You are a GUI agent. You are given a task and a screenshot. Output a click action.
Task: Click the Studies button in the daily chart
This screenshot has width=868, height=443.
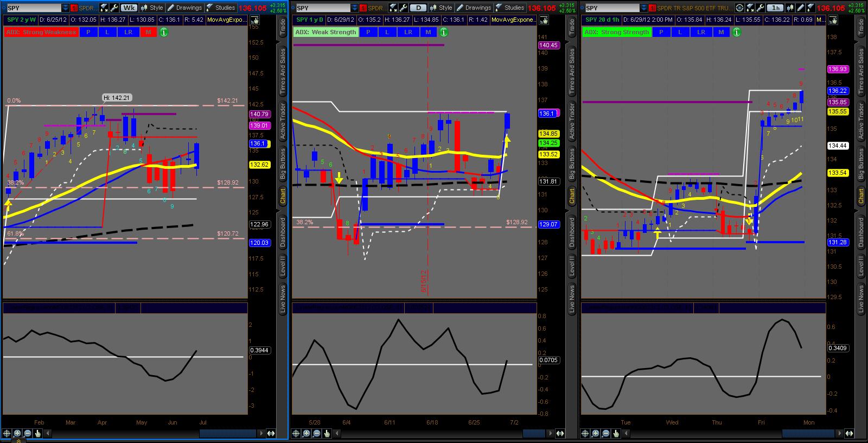click(x=510, y=8)
